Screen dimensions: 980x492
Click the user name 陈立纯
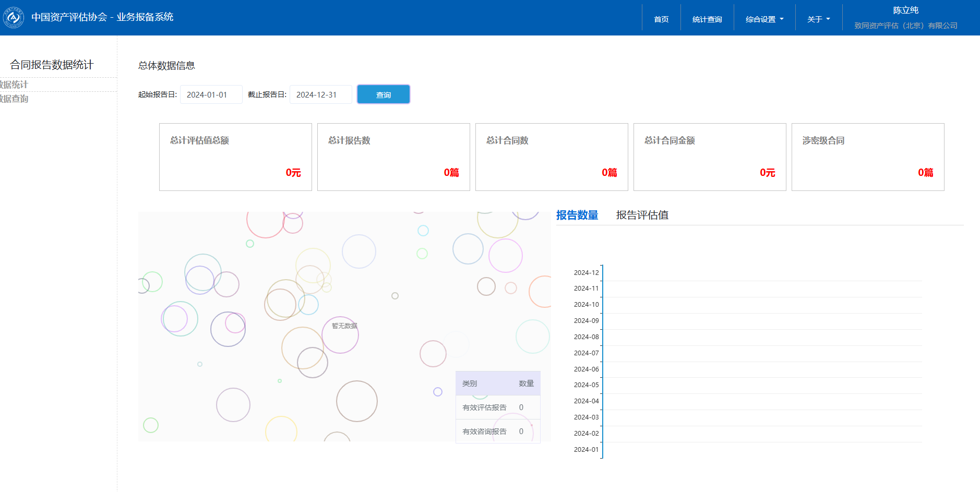click(x=905, y=10)
